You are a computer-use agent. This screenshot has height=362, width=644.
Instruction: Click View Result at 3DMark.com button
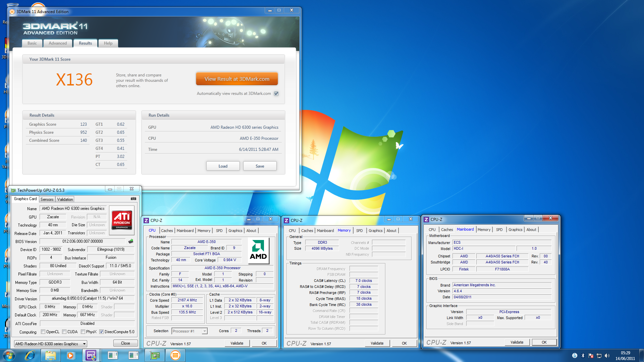pyautogui.click(x=237, y=79)
